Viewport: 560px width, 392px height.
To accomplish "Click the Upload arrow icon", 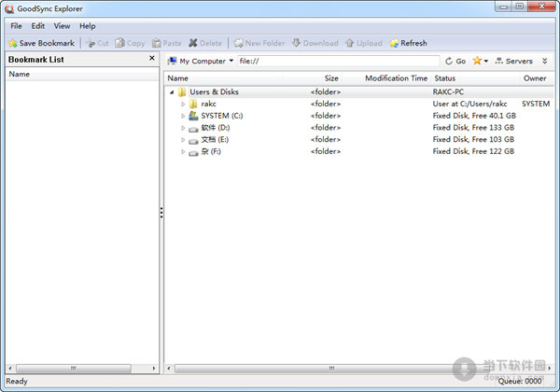I will coord(350,43).
